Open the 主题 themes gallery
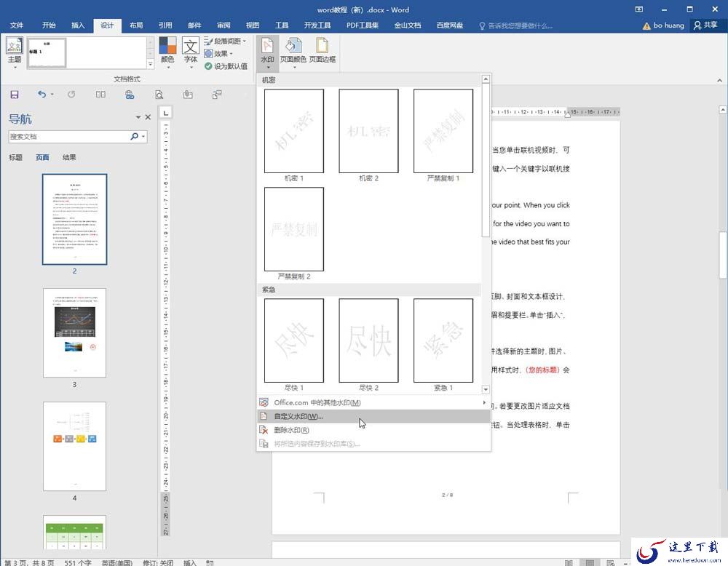 [x=15, y=52]
